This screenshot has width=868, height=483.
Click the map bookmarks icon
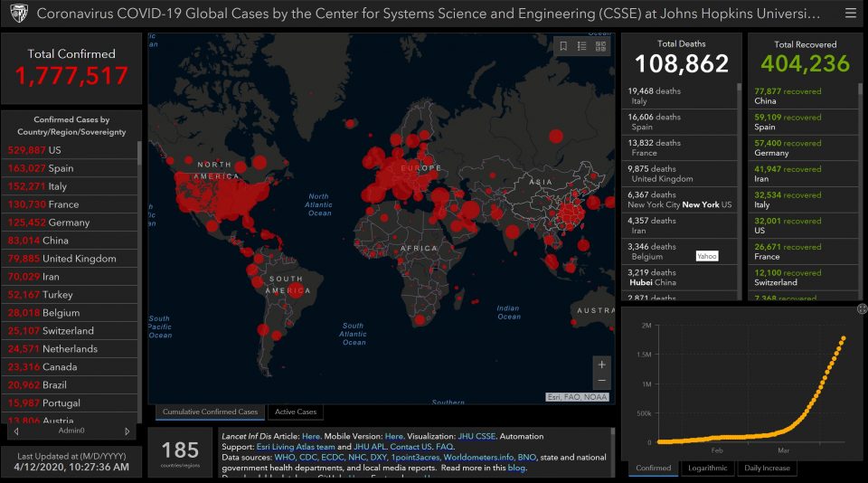[563, 46]
